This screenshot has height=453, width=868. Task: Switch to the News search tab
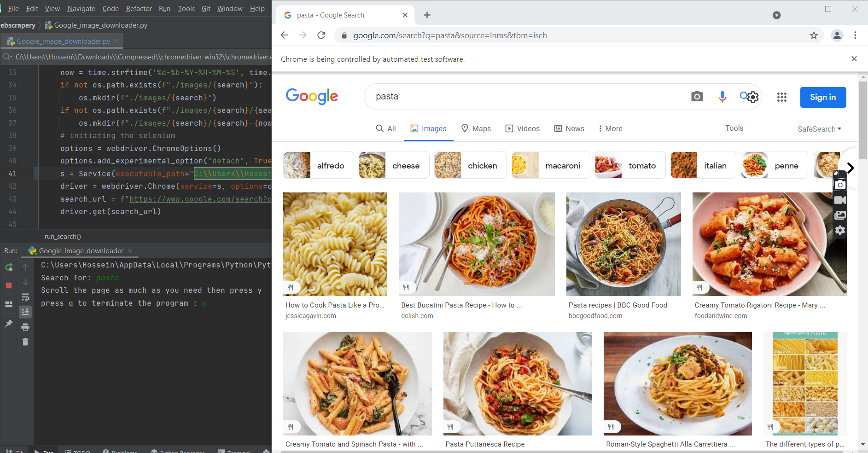point(569,128)
